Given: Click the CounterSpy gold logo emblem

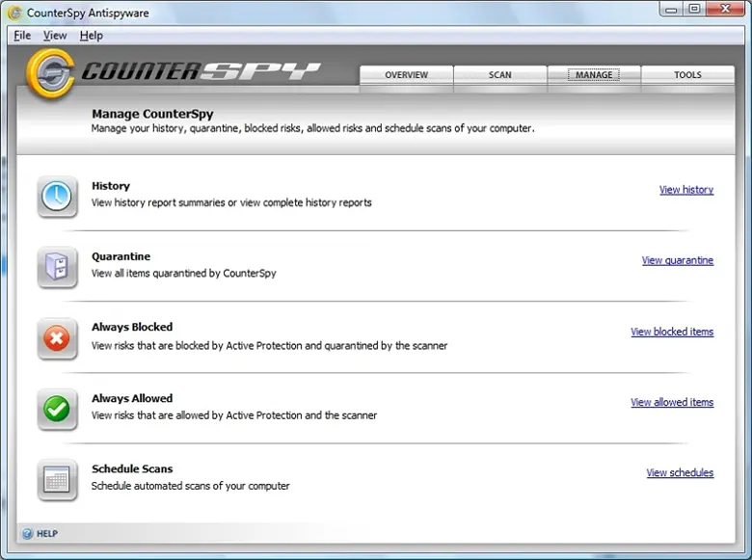Looking at the screenshot, I should coord(51,72).
